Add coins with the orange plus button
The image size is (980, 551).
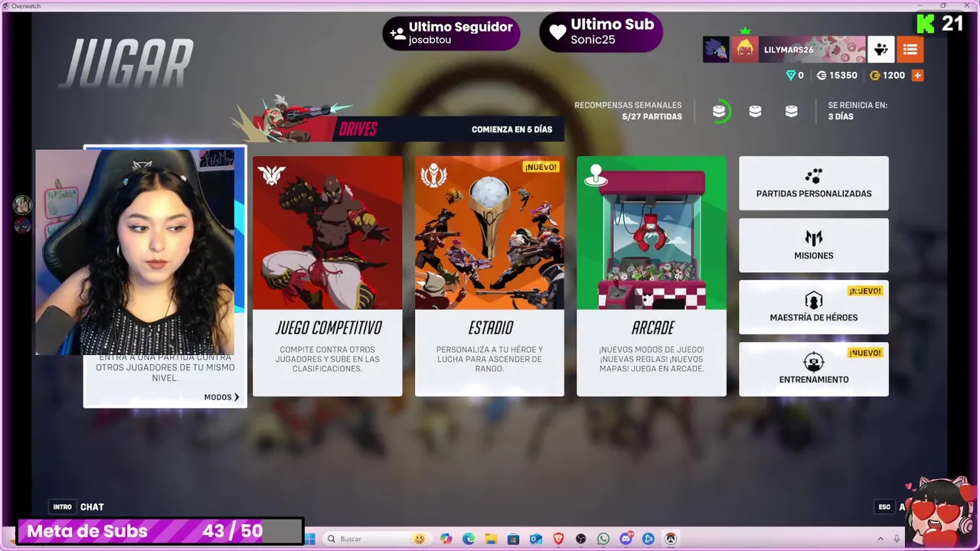pyautogui.click(x=917, y=75)
